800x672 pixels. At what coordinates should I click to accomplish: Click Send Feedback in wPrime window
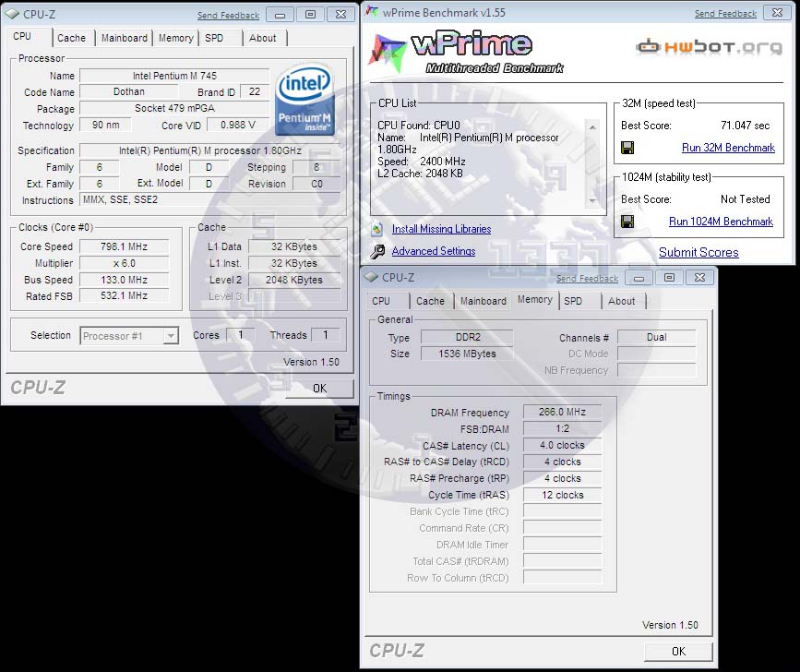click(x=725, y=14)
